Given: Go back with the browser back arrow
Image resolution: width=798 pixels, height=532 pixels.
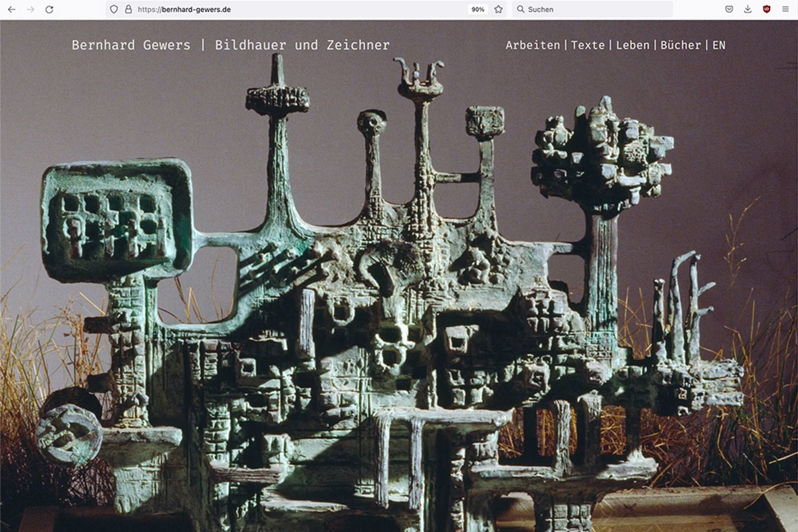Looking at the screenshot, I should pyautogui.click(x=11, y=9).
